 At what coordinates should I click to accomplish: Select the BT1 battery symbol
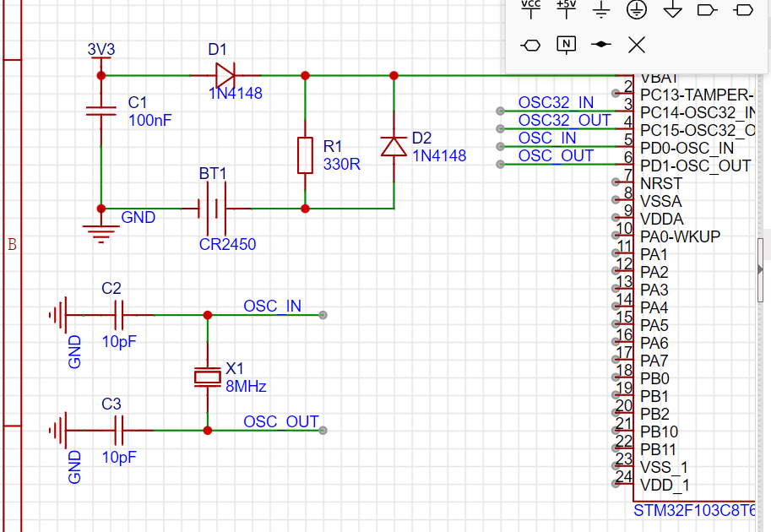pos(217,209)
